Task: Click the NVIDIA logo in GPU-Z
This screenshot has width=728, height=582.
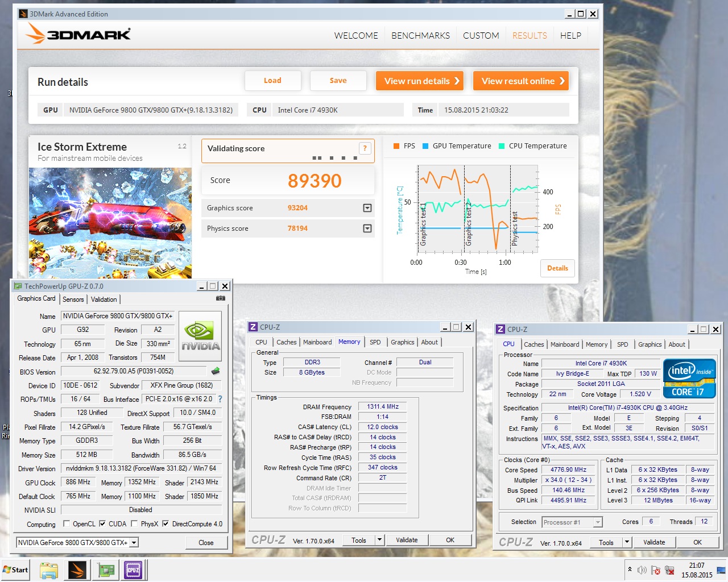Action: [200, 337]
